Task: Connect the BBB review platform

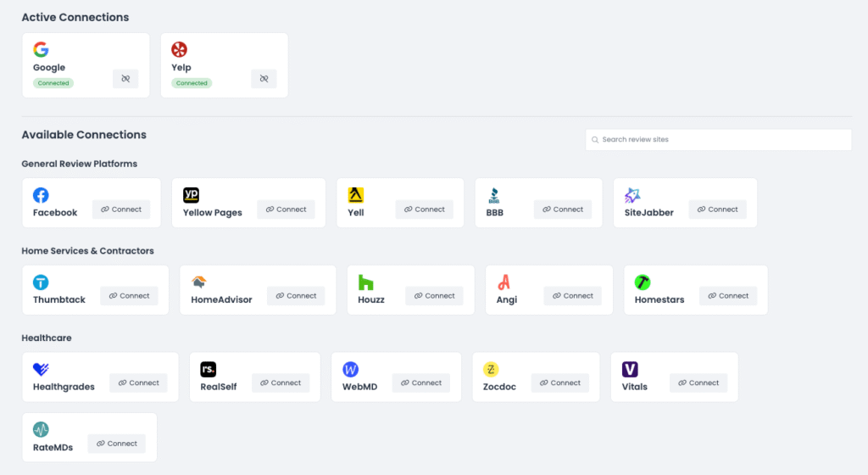Action: pos(562,210)
